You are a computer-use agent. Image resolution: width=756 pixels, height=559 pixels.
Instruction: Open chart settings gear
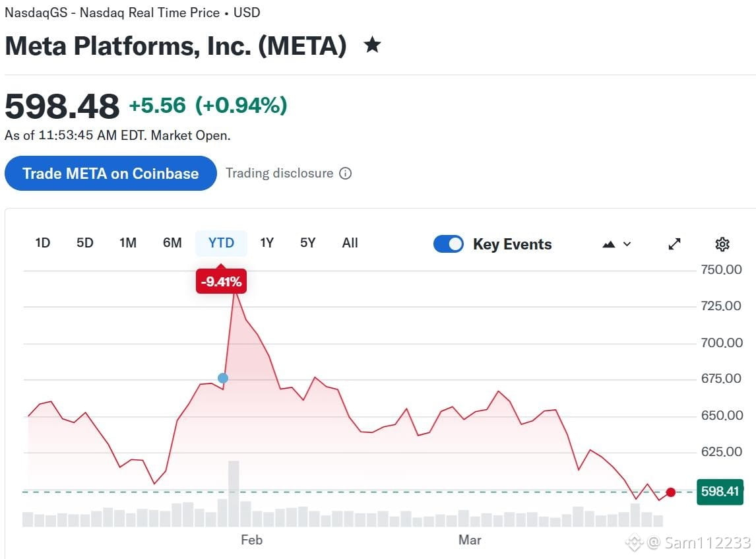[722, 244]
